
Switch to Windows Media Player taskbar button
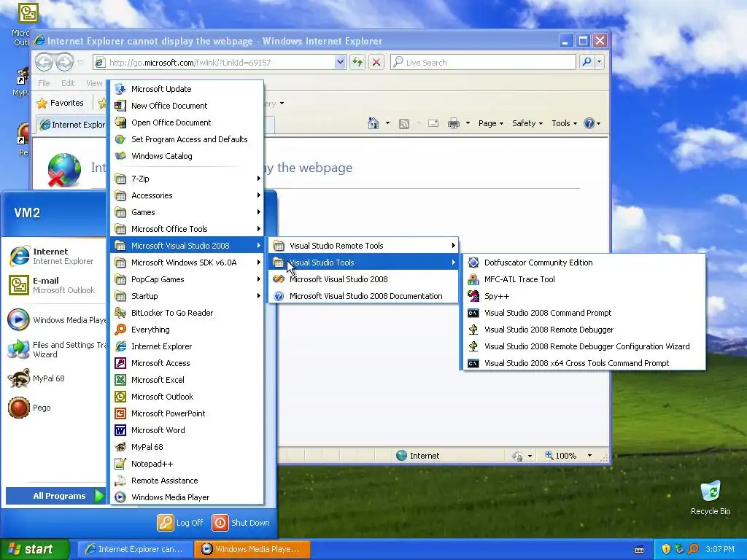[252, 549]
